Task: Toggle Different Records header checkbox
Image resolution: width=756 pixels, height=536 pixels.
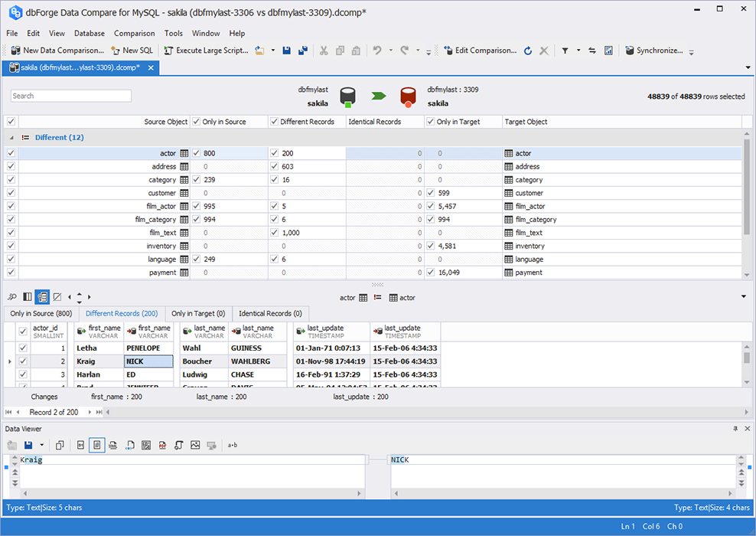Action: tap(274, 122)
